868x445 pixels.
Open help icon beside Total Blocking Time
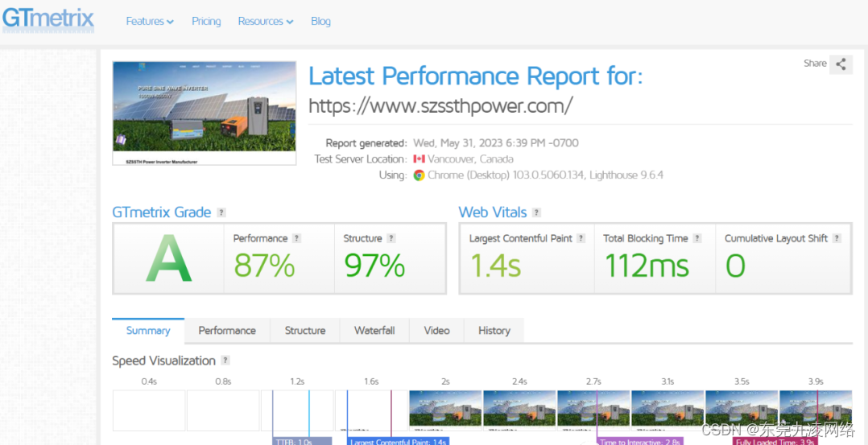697,238
